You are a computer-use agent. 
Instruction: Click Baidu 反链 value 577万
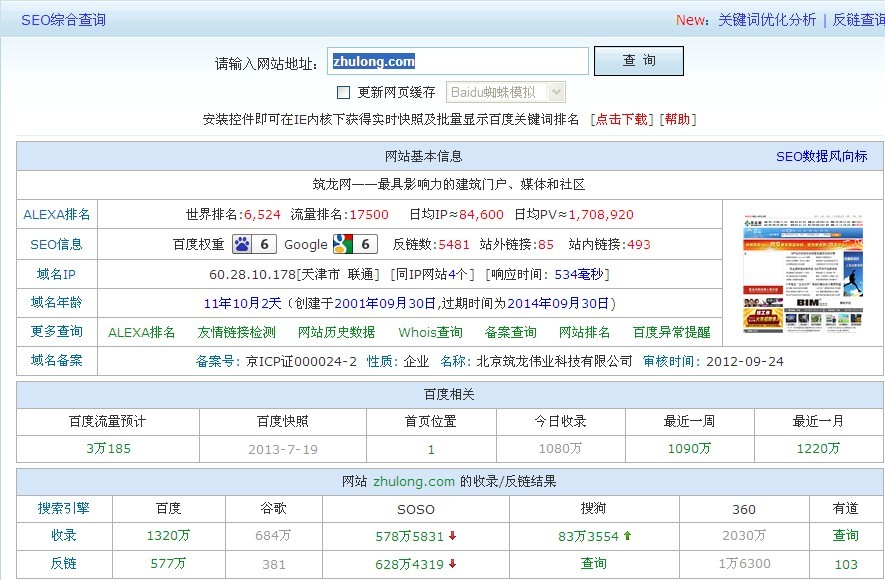coord(168,563)
